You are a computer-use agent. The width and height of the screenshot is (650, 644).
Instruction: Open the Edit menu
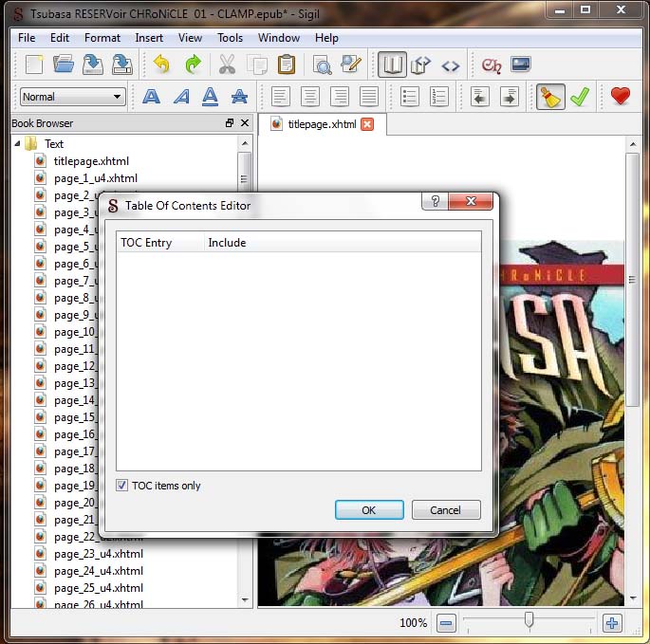tap(60, 38)
